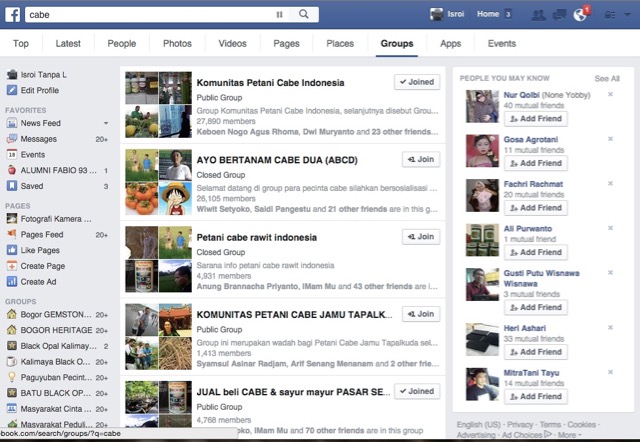Switch to the Photos tab
This screenshot has height=442, width=640.
(177, 44)
